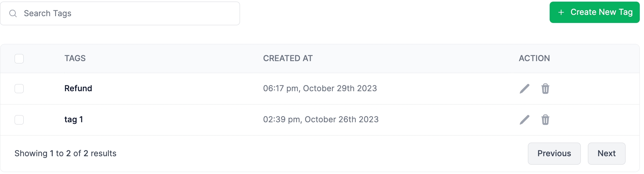This screenshot has height=174, width=644.
Task: Click the pencil edit icon for Refund tag
Action: pyautogui.click(x=524, y=89)
